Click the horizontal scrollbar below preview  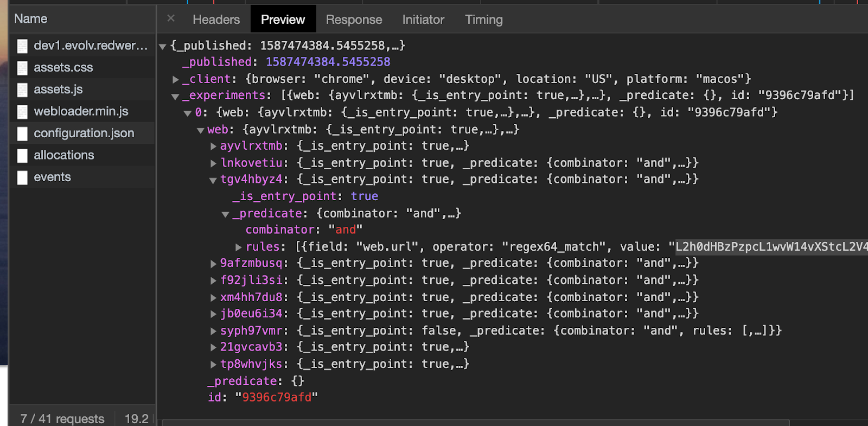(x=475, y=422)
